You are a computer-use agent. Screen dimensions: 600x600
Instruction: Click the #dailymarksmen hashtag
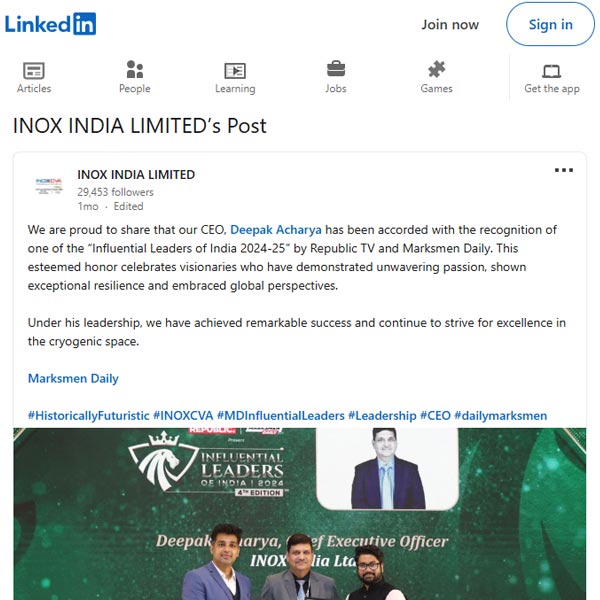pyautogui.click(x=501, y=416)
